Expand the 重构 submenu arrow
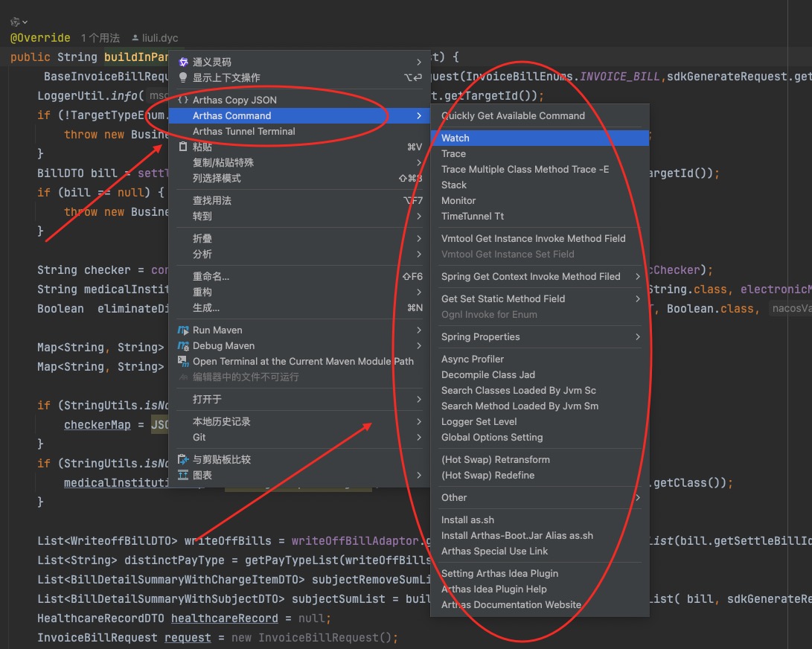 point(419,292)
